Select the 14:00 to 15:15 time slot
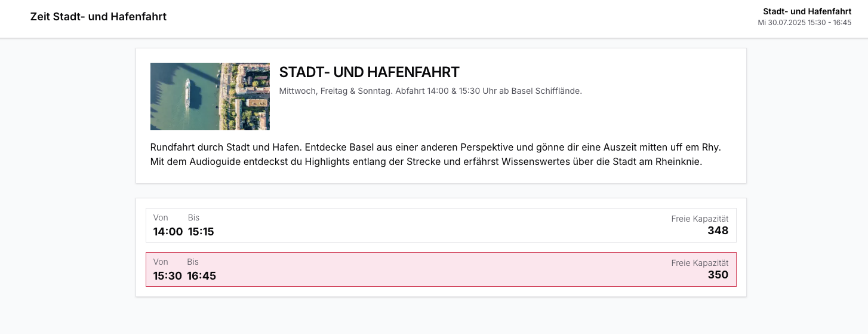Viewport: 868px width, 334px height. pos(441,225)
